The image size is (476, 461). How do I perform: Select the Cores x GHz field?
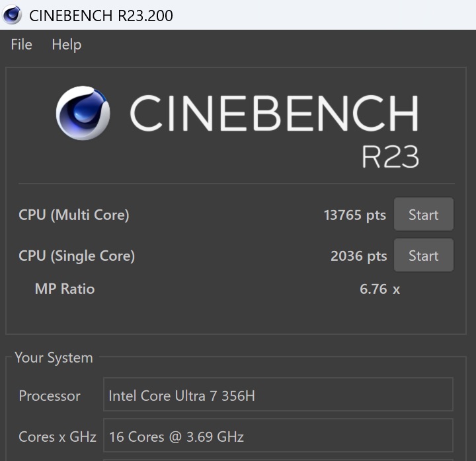point(278,435)
